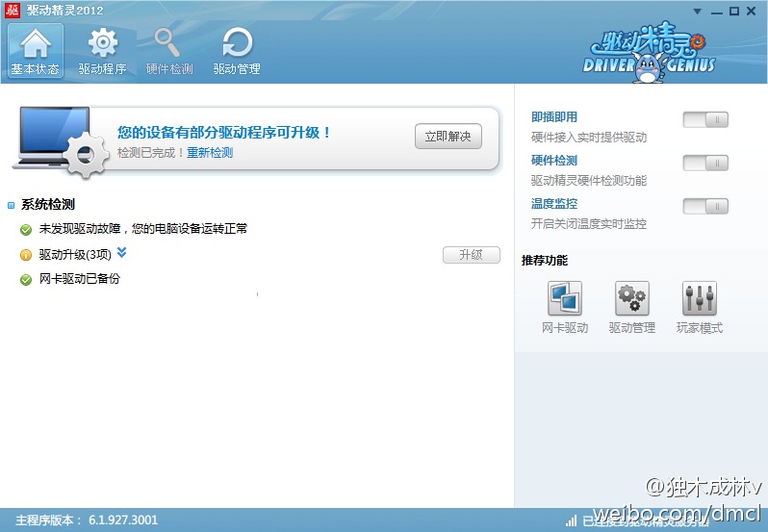Viewport: 768px width, 532px height.
Task: Go to the 驱动管理 tab
Action: point(237,50)
